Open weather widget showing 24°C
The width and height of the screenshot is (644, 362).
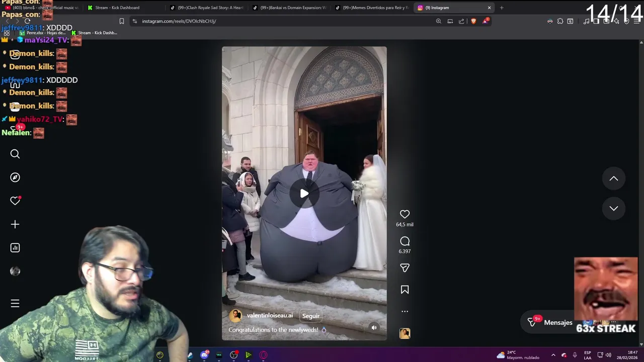tap(518, 355)
